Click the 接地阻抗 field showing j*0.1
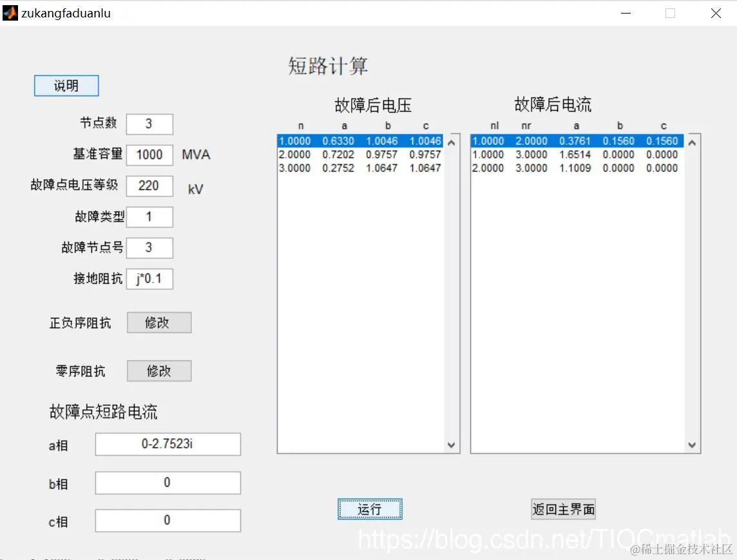Screen dimensions: 737x560 [x=149, y=278]
